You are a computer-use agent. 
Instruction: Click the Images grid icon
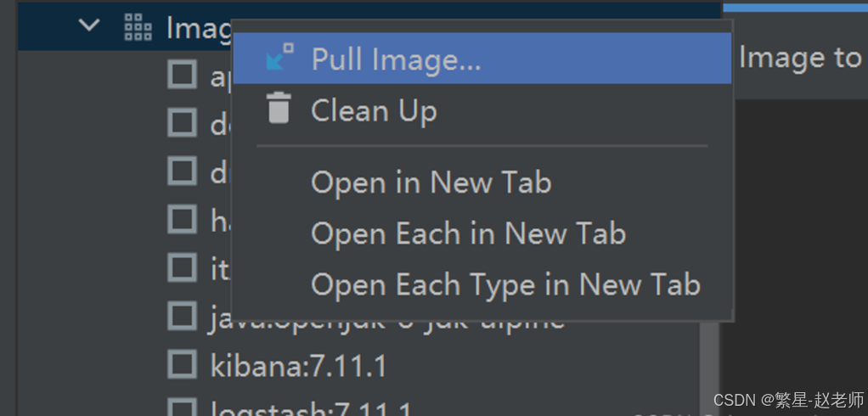[138, 27]
